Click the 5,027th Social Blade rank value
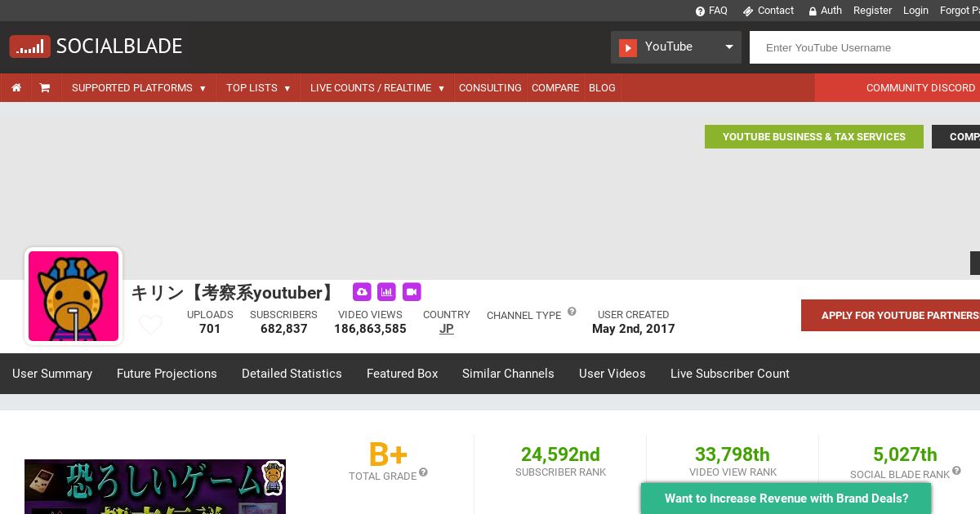Viewport: 980px width, 514px height. [x=905, y=454]
